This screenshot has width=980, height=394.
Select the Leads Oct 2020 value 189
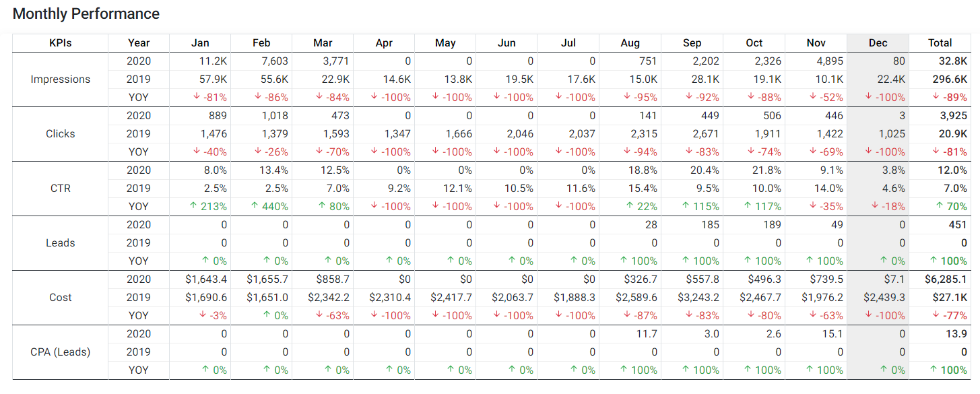(773, 224)
